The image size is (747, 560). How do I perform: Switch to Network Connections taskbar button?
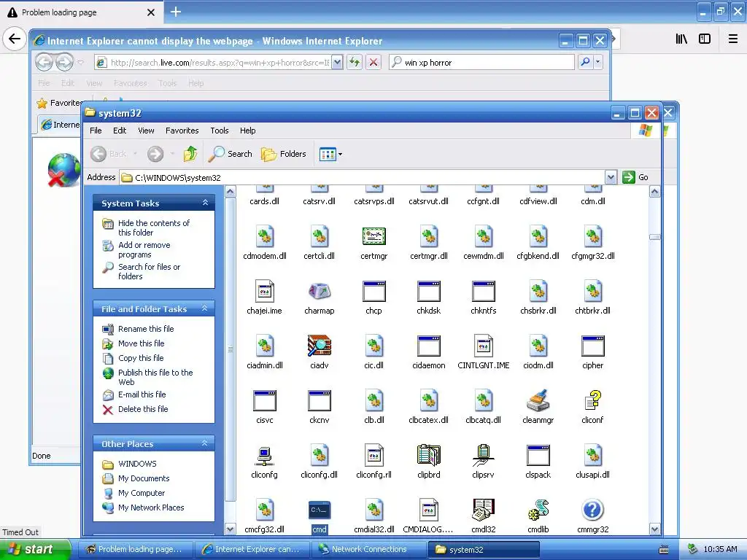[369, 549]
